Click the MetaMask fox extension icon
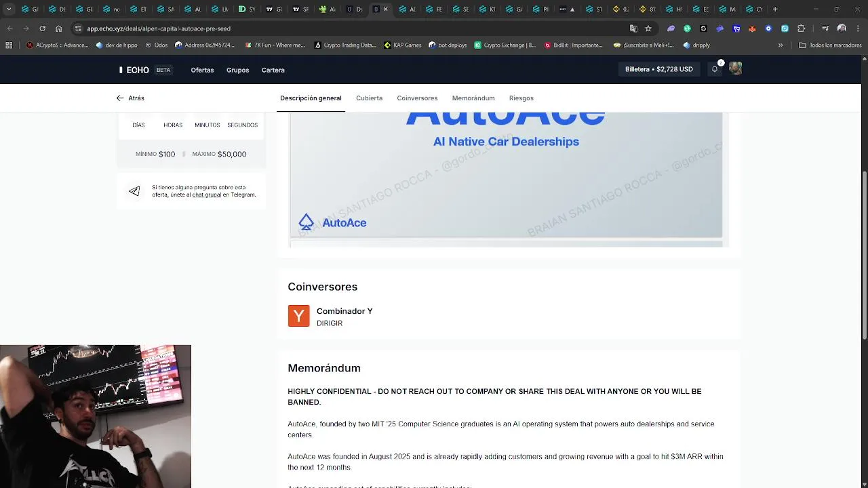 click(753, 28)
